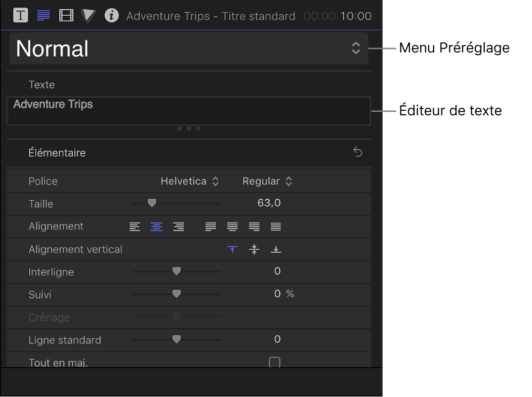Click the Taille size slider handle
Image resolution: width=532 pixels, height=397 pixels.
[151, 203]
